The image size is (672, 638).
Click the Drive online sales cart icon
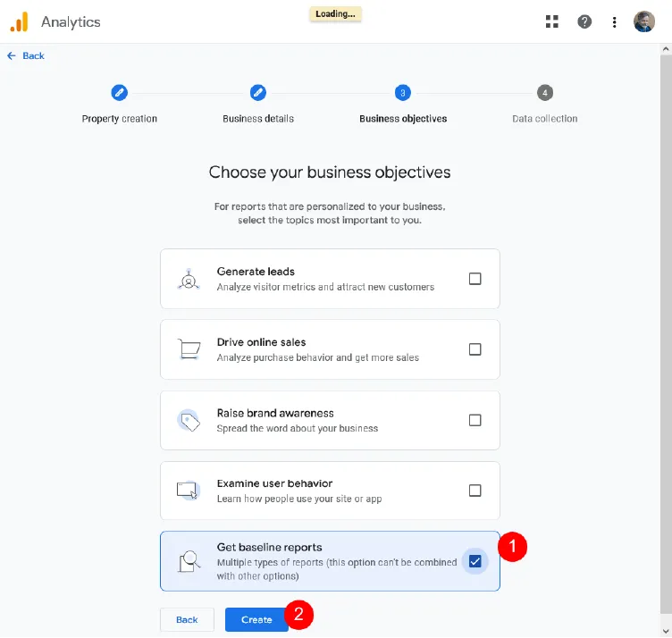188,349
